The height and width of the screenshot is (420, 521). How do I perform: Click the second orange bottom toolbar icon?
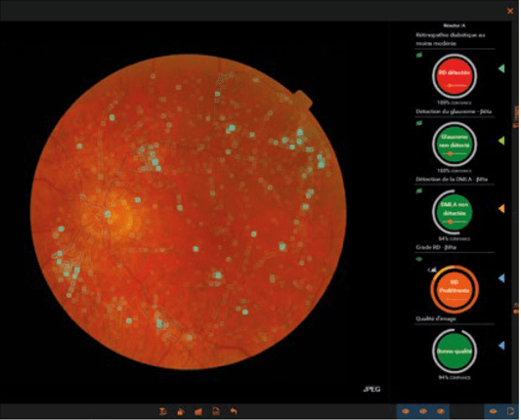point(181,412)
